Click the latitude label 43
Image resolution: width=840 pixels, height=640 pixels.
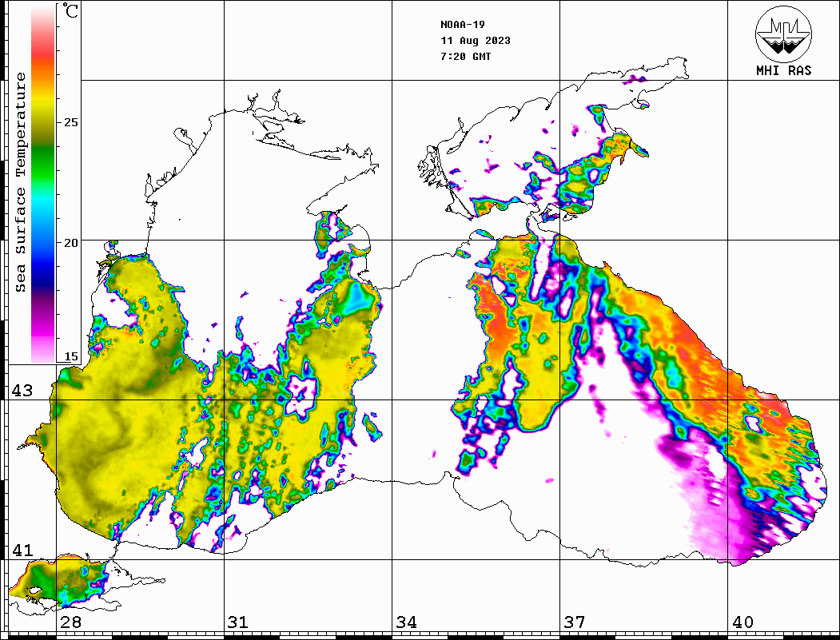click(22, 391)
